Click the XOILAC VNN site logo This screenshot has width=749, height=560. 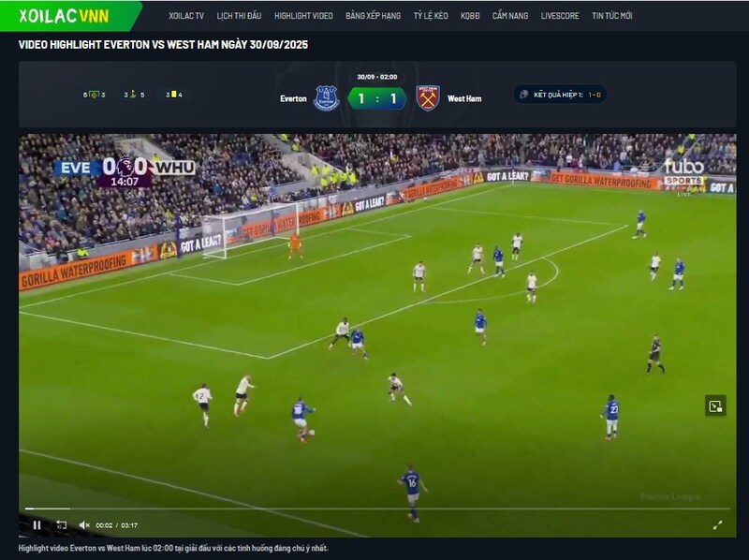(x=64, y=16)
